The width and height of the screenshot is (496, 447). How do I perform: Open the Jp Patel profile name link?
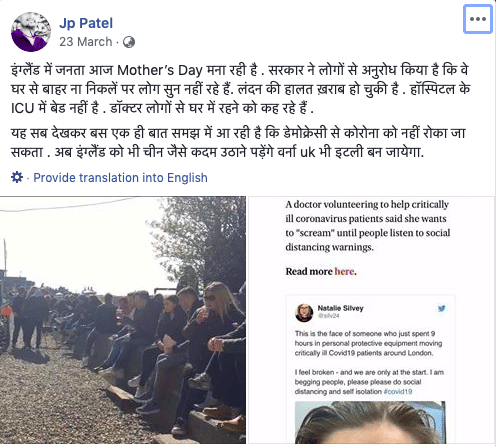click(x=86, y=23)
